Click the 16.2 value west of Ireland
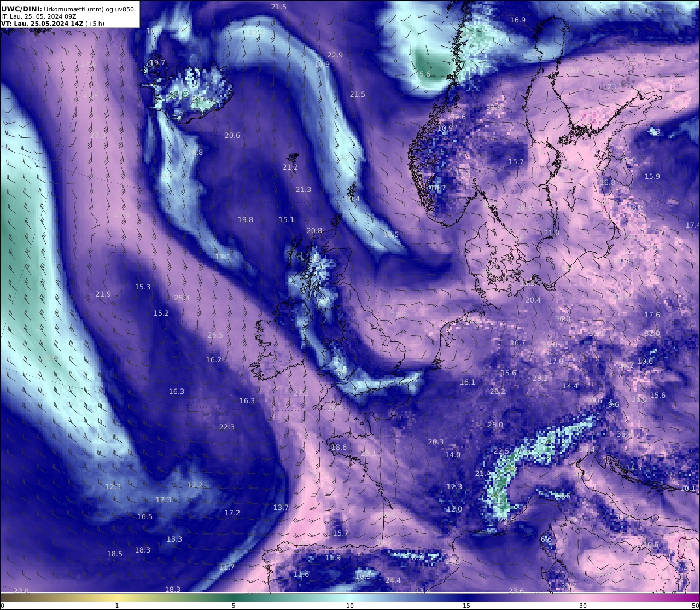 click(x=214, y=359)
